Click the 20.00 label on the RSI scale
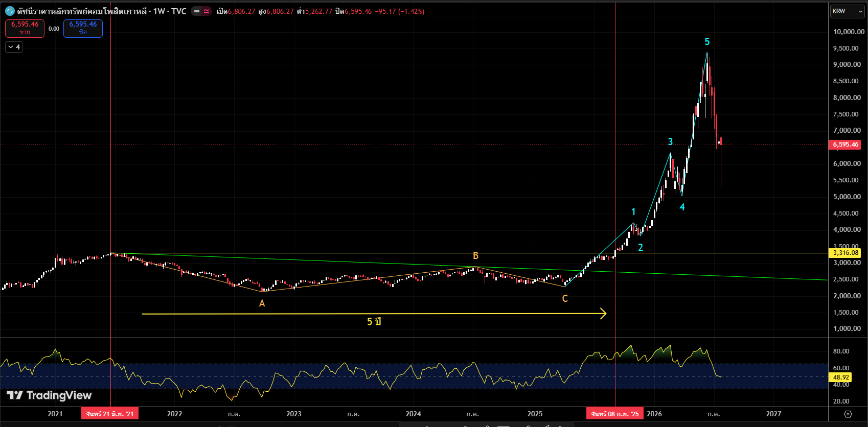This screenshot has width=868, height=427. click(841, 401)
